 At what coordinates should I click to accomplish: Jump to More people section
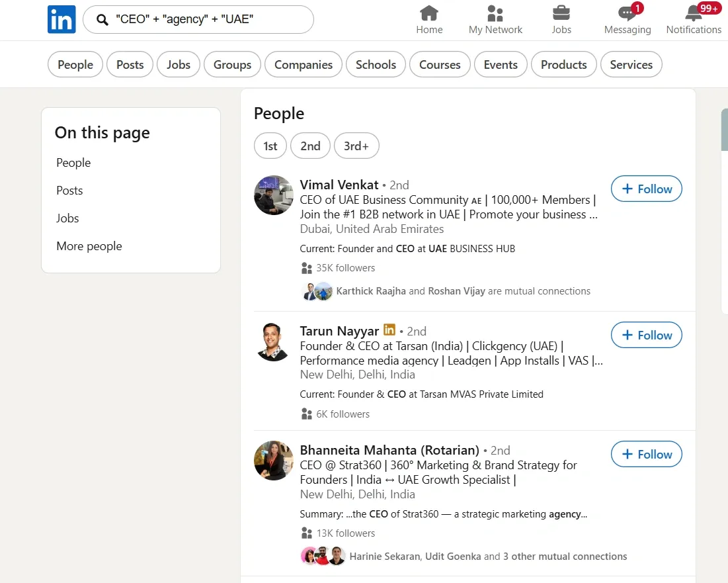coord(89,246)
